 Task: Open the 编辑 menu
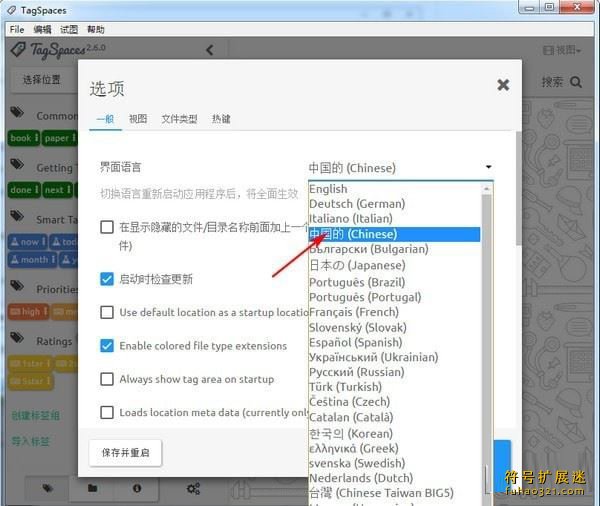tap(42, 29)
